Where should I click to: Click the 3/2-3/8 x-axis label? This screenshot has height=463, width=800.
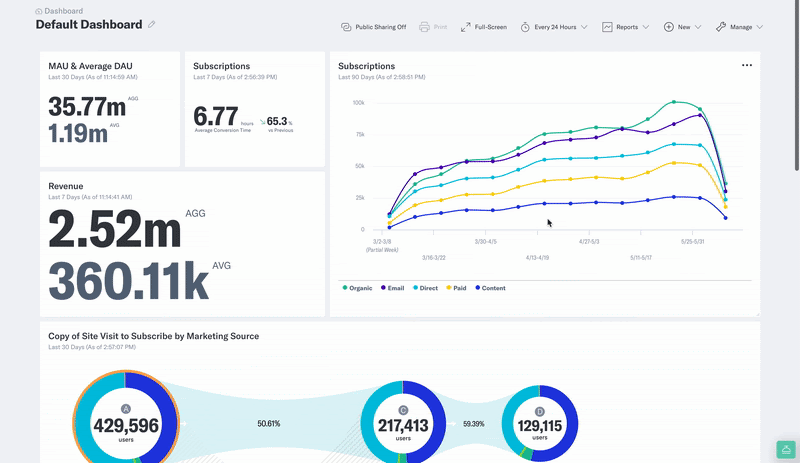pyautogui.click(x=382, y=241)
